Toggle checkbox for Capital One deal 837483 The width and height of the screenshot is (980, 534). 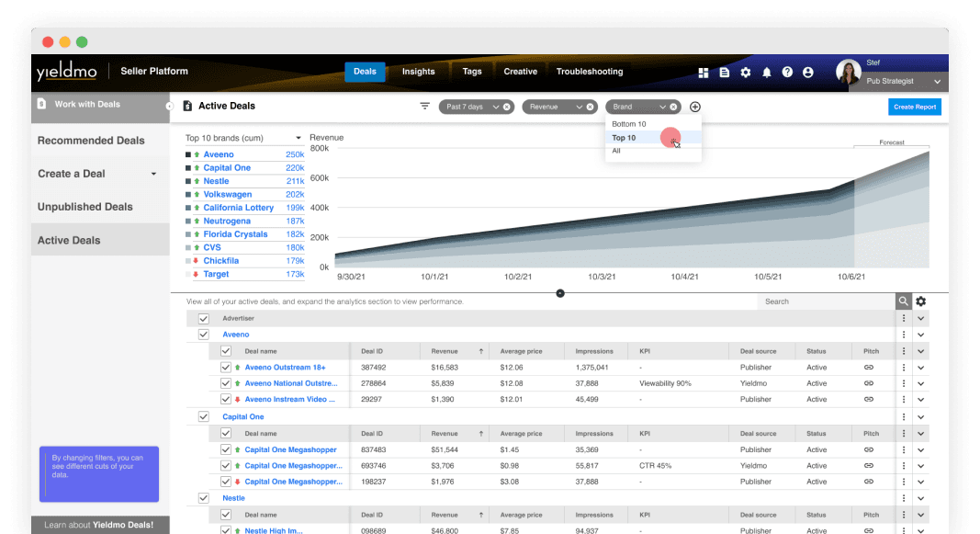[226, 449]
